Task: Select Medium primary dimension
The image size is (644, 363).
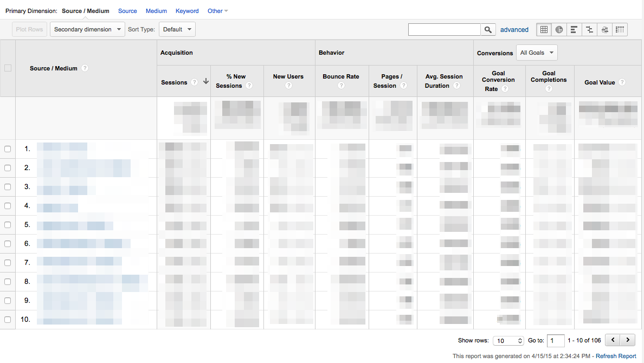Action: [x=156, y=11]
